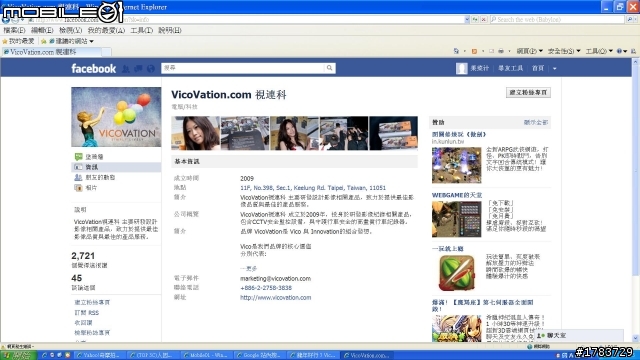
Task: Switch to Mobile01 taskbar window
Action: [207, 355]
